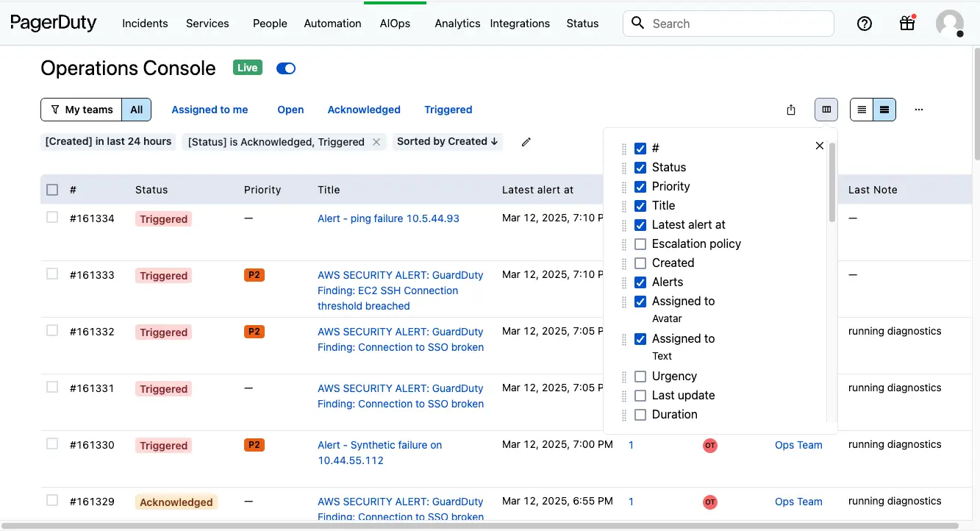980x531 pixels.
Task: Uncheck the # column checkbox
Action: coord(640,149)
